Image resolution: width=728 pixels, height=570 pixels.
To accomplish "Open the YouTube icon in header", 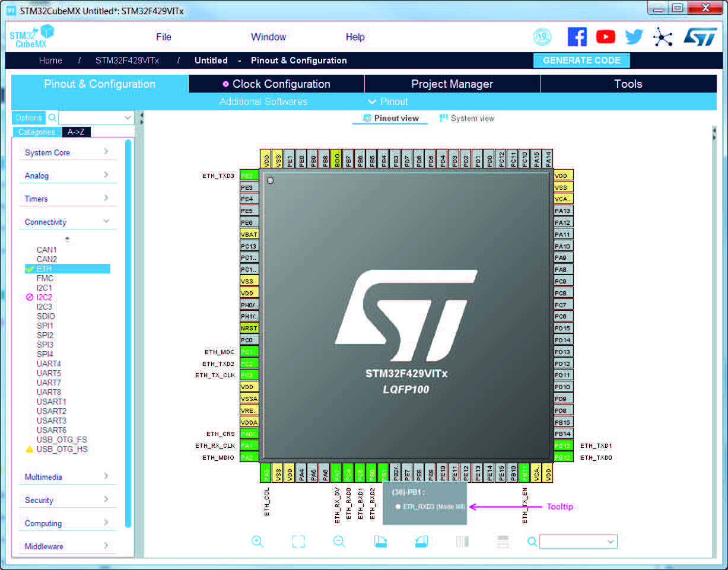I will [x=605, y=37].
